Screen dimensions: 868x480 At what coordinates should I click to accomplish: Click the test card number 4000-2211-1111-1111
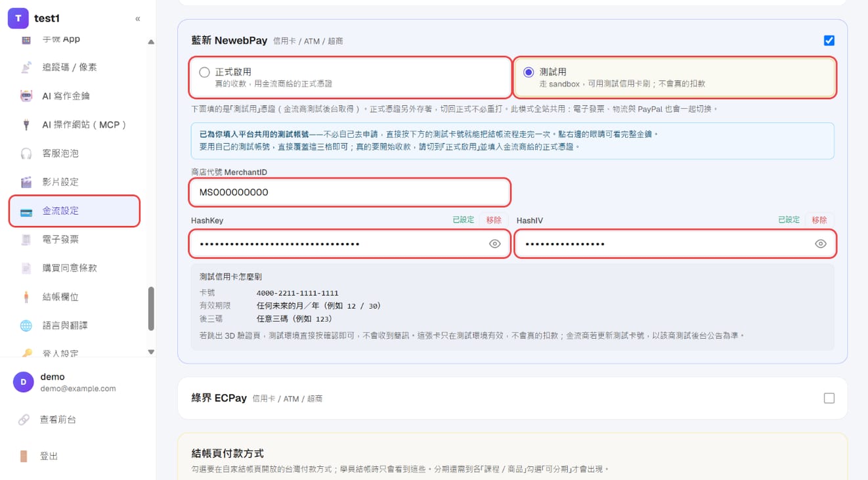297,293
